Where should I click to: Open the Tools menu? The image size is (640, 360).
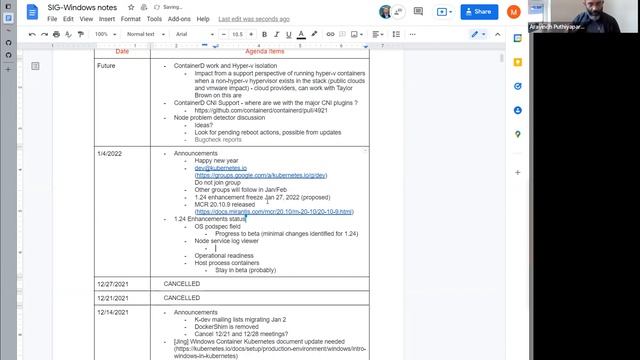tap(154, 19)
